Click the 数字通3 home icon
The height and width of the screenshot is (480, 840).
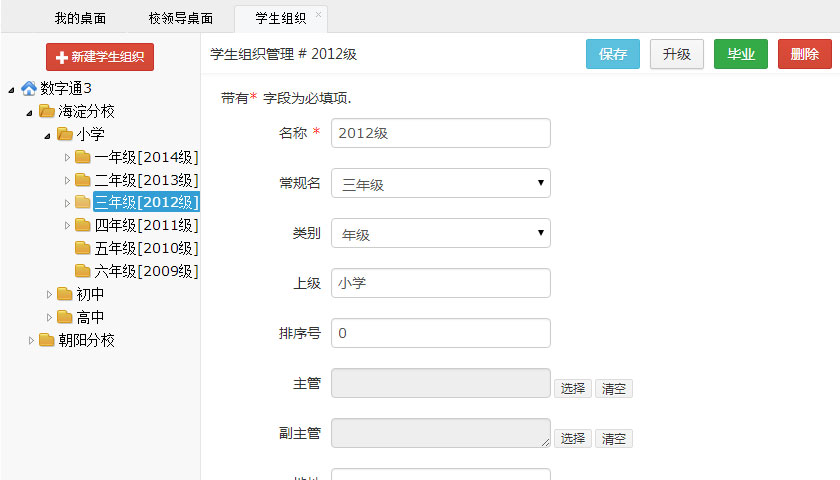coord(29,88)
